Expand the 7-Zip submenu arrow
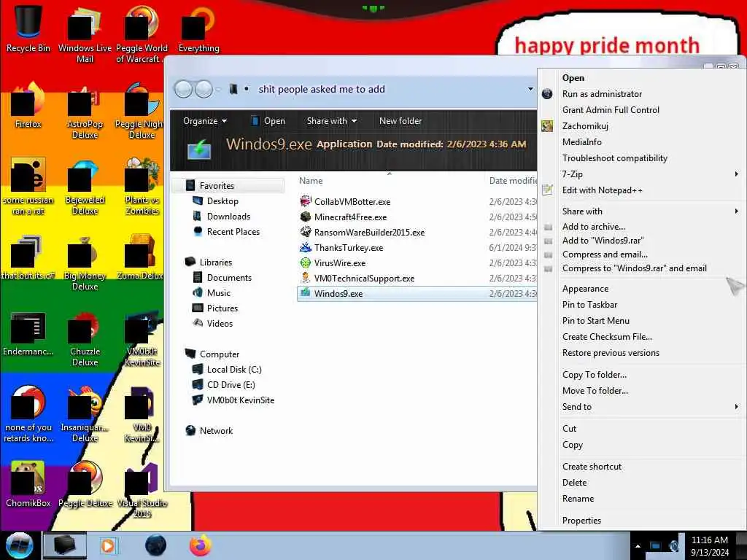Screen dimensions: 747x560 coord(737,174)
